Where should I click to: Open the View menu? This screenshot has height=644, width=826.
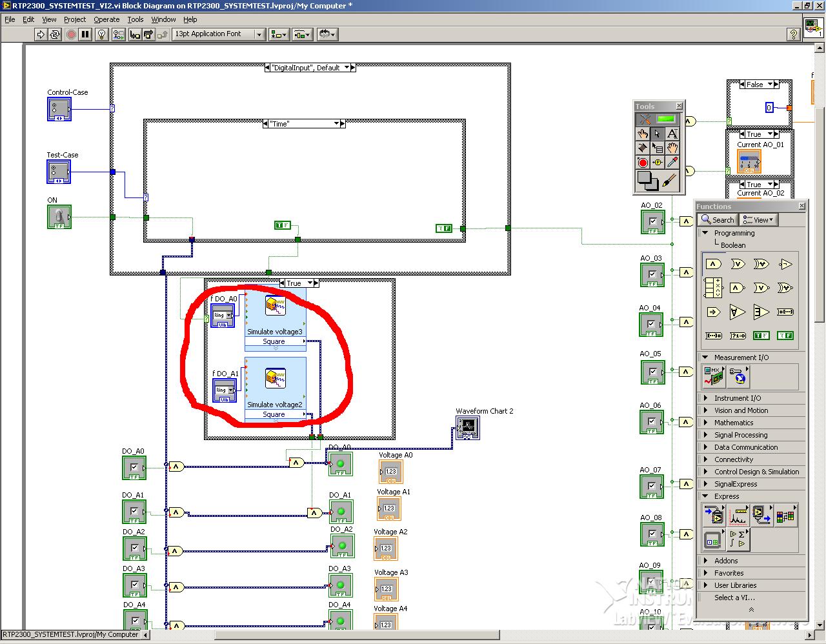tap(49, 19)
